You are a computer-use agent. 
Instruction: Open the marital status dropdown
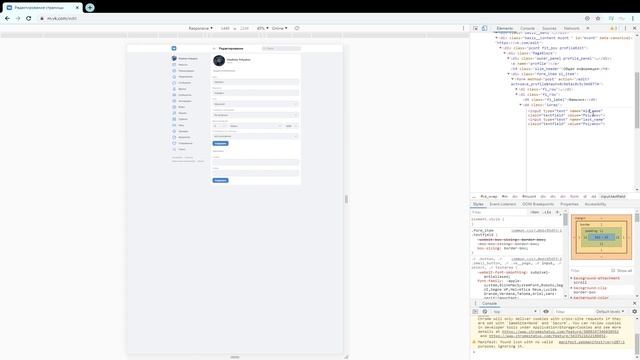coord(256,115)
